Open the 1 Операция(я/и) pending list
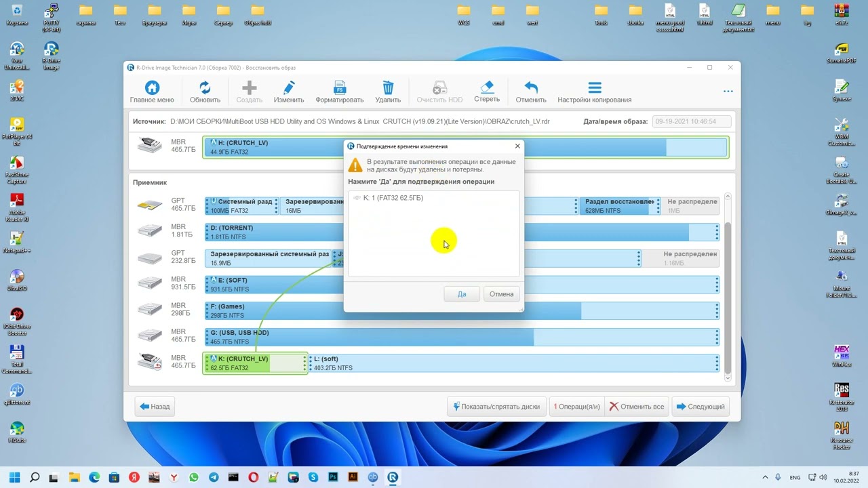Image resolution: width=868 pixels, height=488 pixels. point(576,407)
